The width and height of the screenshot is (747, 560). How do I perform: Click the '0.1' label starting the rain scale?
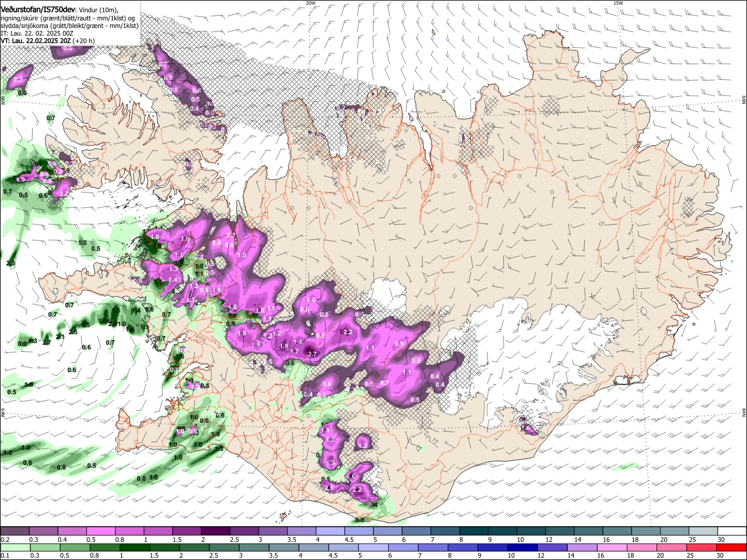[5, 556]
